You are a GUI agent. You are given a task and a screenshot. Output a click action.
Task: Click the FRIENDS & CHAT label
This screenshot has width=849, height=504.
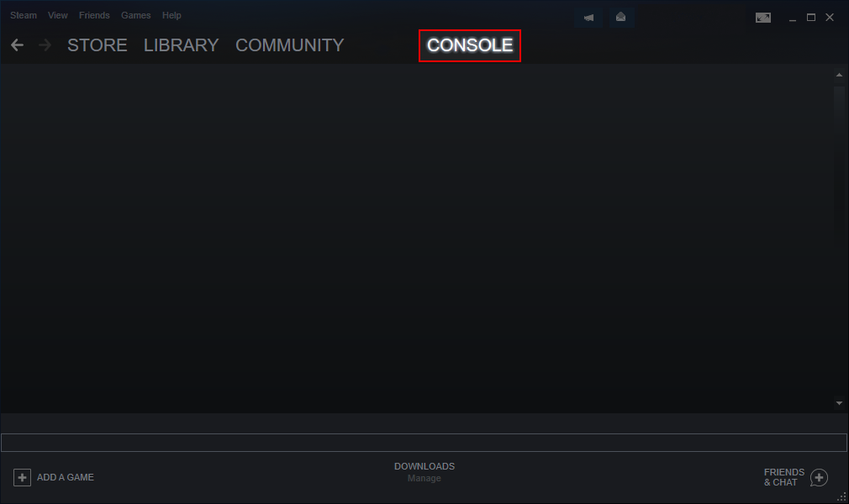784,477
